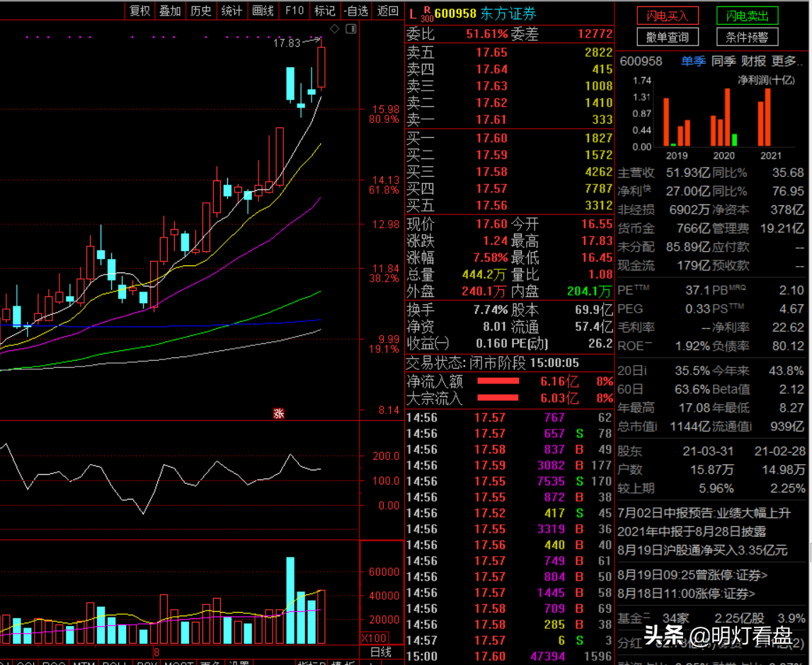
Task: Remove from watchlist via -自选
Action: (x=356, y=11)
